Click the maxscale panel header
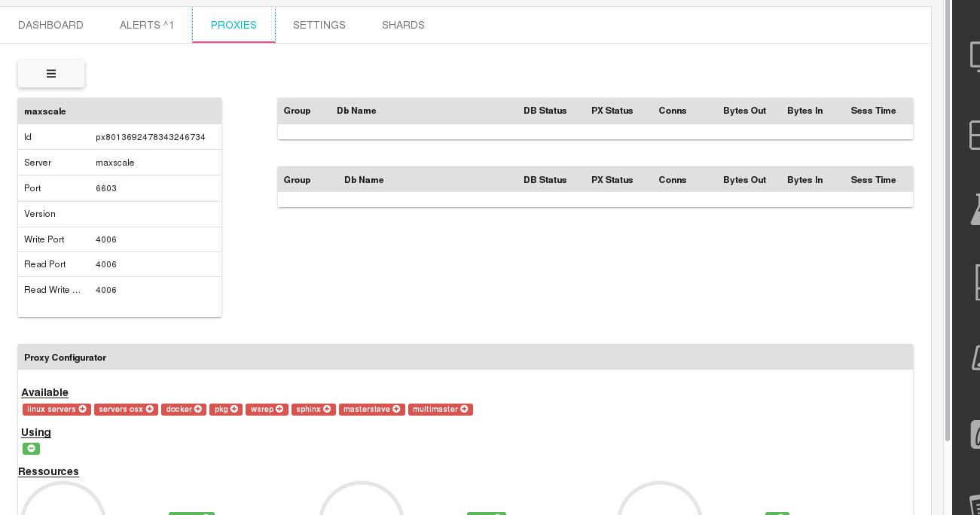Viewport: 980px width, 515px height. tap(120, 111)
